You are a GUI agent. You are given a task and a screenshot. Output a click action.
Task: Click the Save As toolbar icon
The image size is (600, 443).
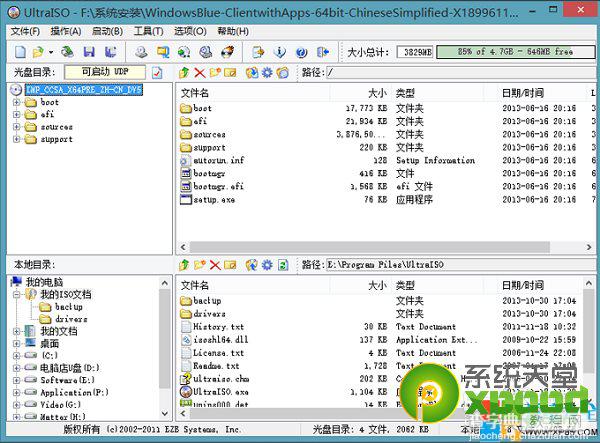point(111,52)
